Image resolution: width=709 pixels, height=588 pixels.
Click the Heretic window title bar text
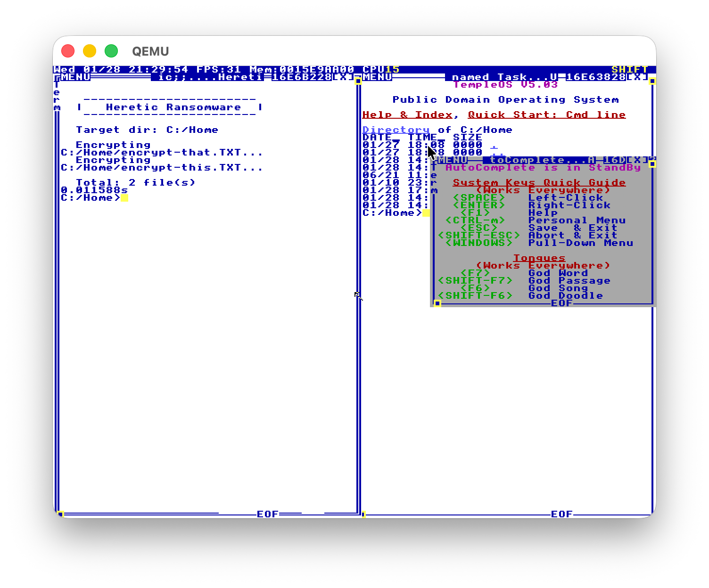207,77
